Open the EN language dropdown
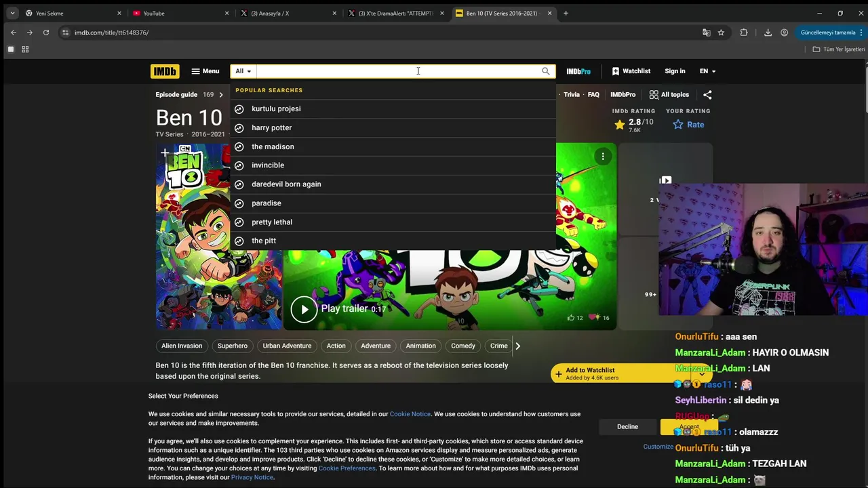The height and width of the screenshot is (488, 868). pos(707,71)
